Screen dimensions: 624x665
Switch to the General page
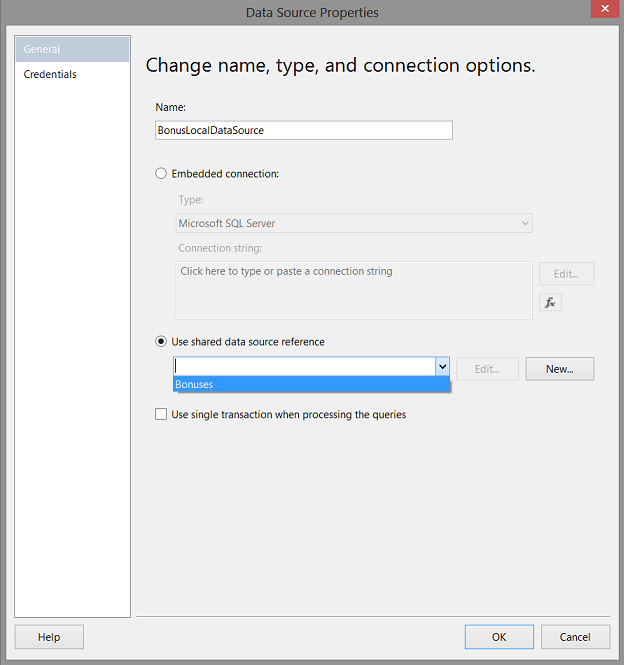coord(73,49)
